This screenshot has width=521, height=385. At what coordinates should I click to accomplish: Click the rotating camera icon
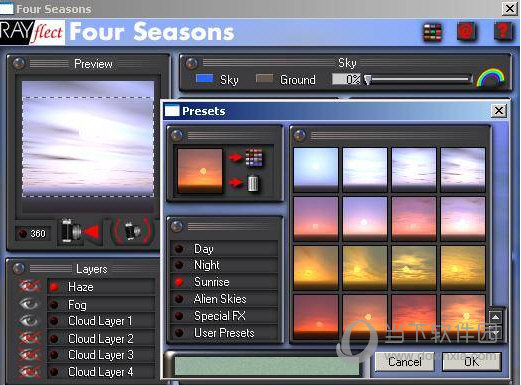click(133, 231)
